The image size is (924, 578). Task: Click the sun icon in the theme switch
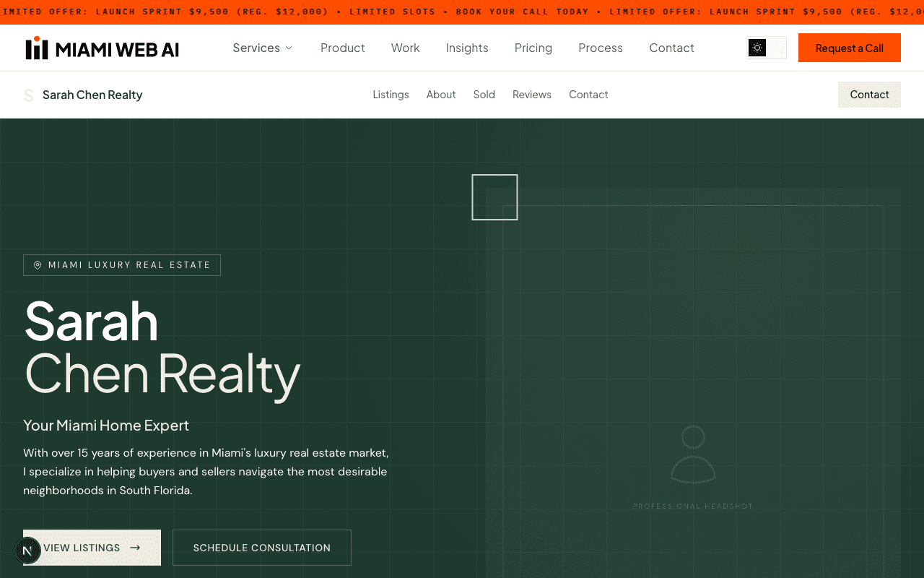click(x=757, y=48)
